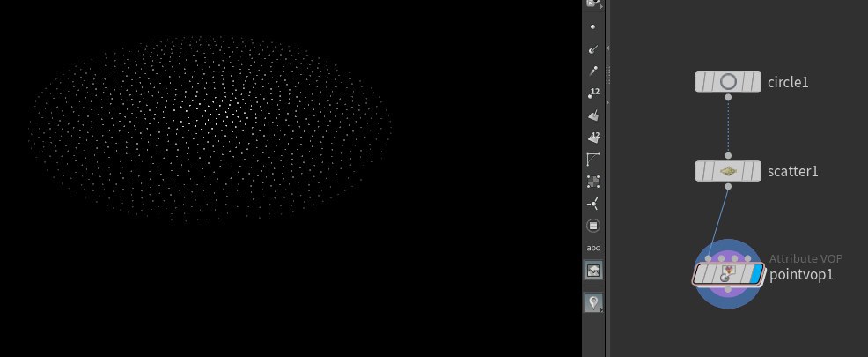Toggle bypass flag on pointvop1 node
Image resolution: width=868 pixels, height=357 pixels.
point(700,274)
